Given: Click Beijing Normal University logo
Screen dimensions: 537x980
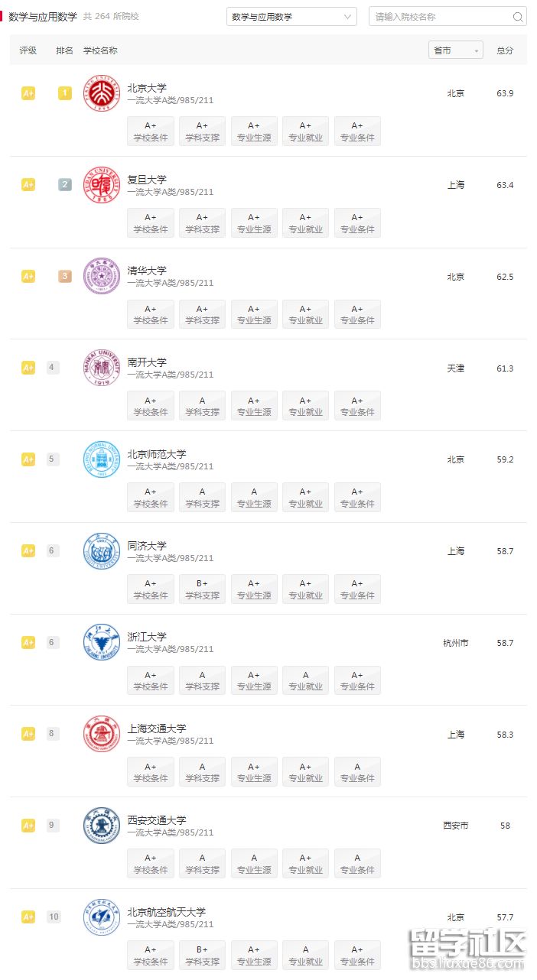Looking at the screenshot, I should pos(102,459).
